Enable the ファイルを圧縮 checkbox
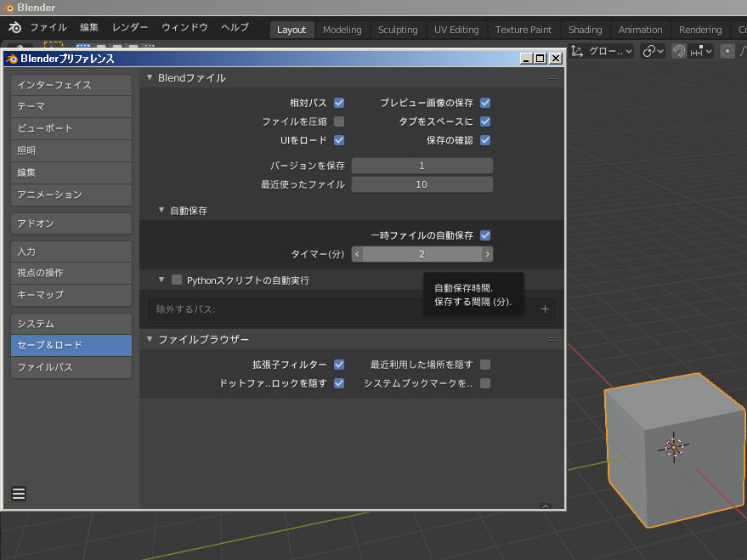 338,121
